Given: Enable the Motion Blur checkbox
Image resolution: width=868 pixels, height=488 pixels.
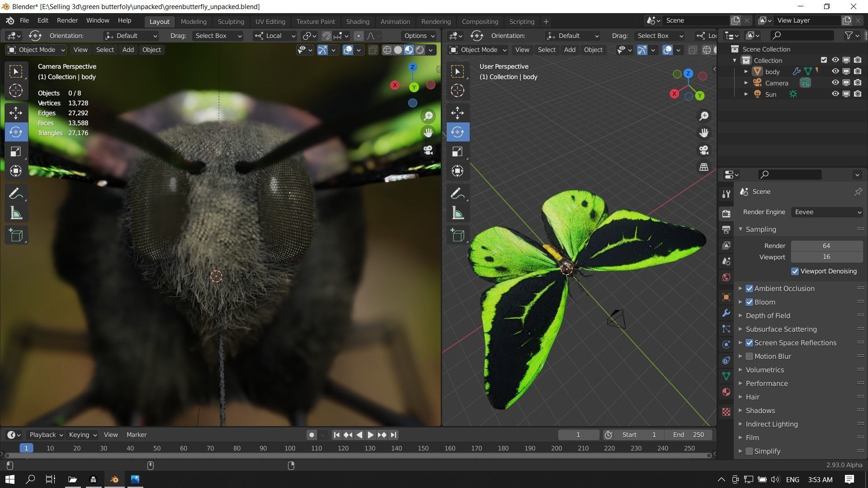Looking at the screenshot, I should pos(749,356).
